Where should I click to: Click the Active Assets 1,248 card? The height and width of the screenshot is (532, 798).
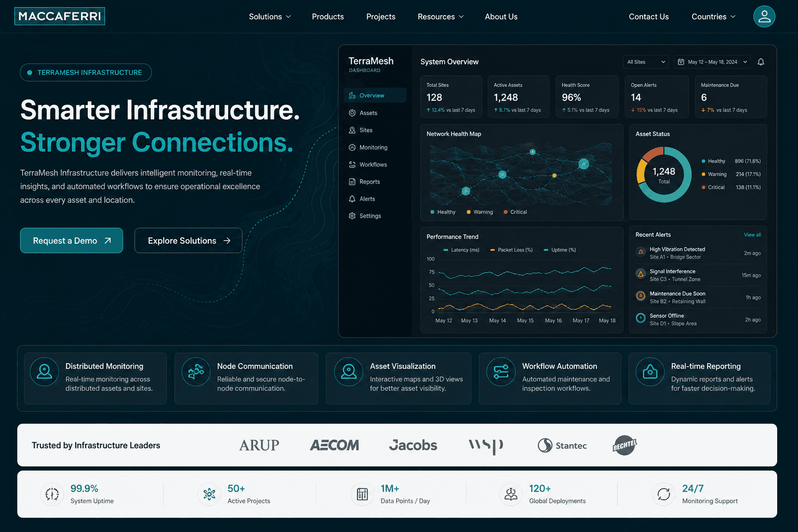(x=518, y=97)
